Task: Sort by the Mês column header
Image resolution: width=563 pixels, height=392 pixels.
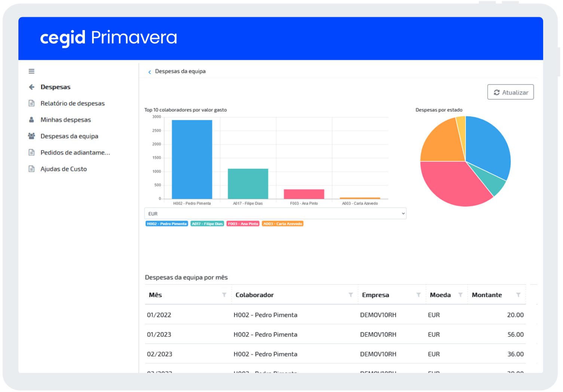Action: (x=155, y=295)
